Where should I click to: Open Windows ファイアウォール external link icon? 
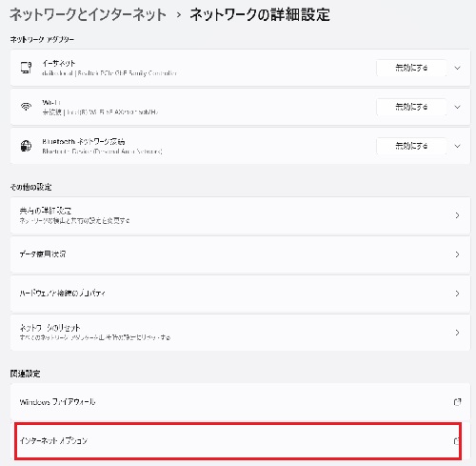[457, 402]
